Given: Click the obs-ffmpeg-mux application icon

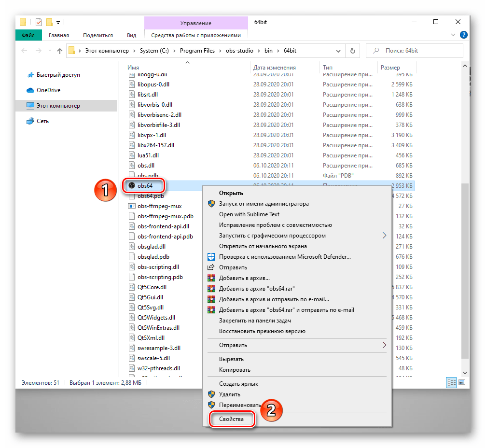Looking at the screenshot, I should pyautogui.click(x=132, y=206).
